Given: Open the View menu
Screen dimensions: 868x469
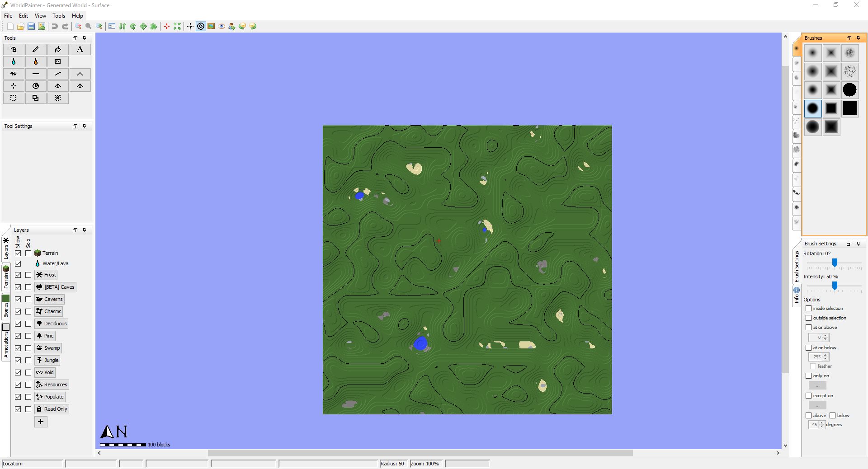Looking at the screenshot, I should [x=40, y=15].
